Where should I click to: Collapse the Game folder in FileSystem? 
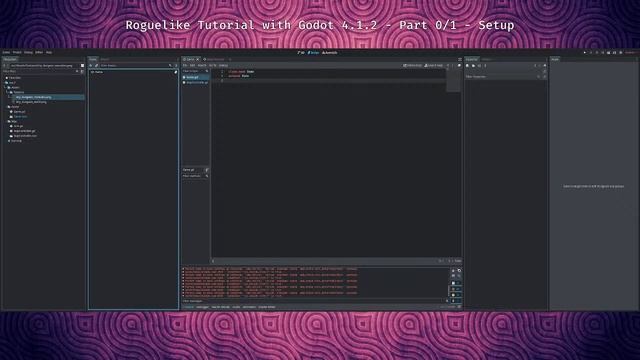[x=13, y=107]
